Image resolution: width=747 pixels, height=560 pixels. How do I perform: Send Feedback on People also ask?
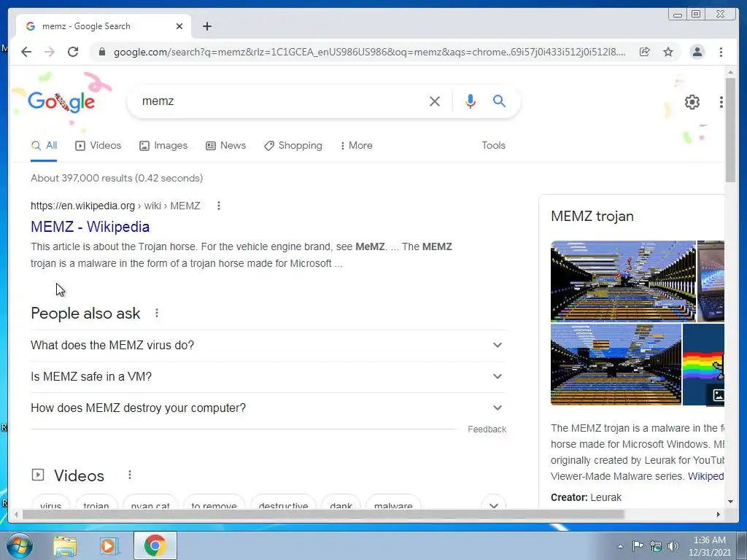(487, 429)
